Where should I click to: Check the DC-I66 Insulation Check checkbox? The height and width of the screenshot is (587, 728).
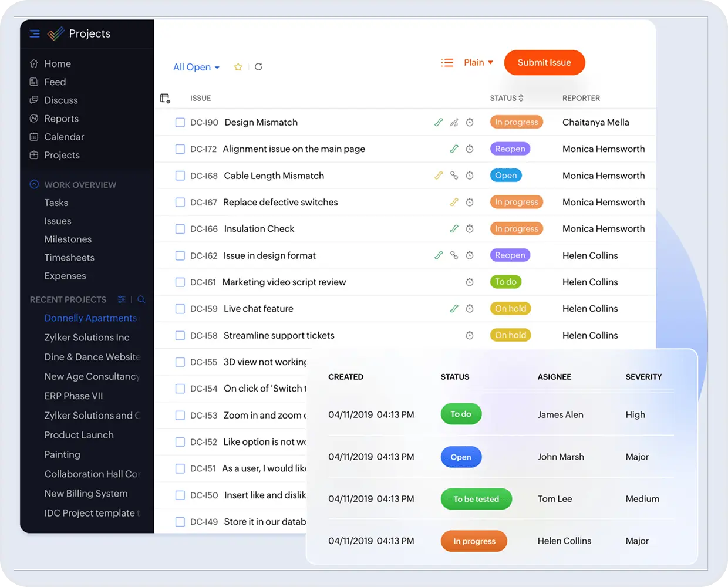point(180,229)
